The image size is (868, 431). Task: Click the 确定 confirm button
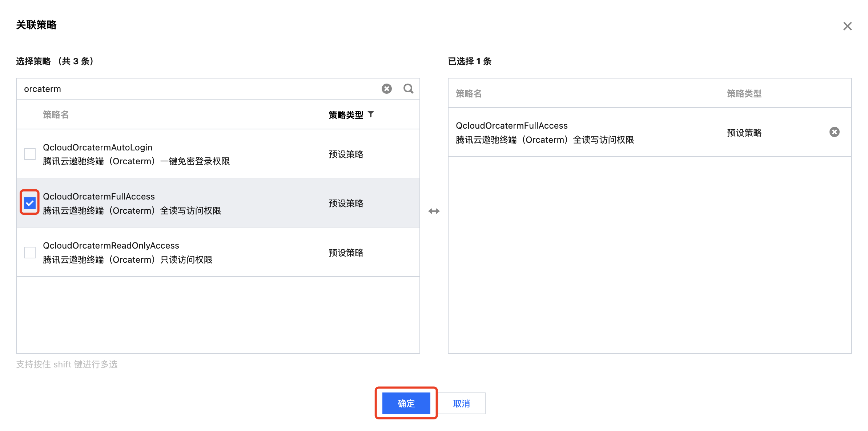406,403
